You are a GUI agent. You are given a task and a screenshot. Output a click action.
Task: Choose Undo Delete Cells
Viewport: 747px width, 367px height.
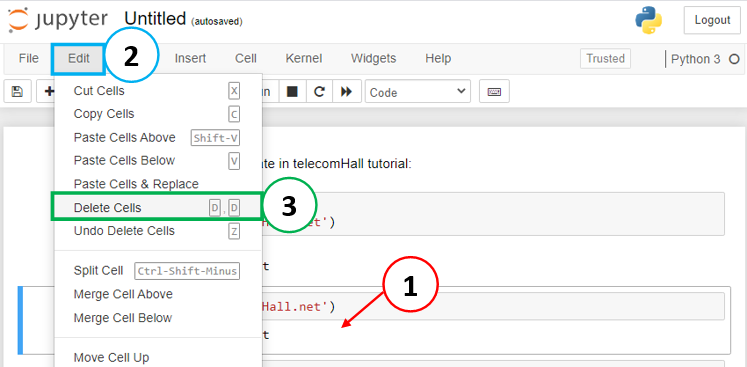[x=158, y=231]
